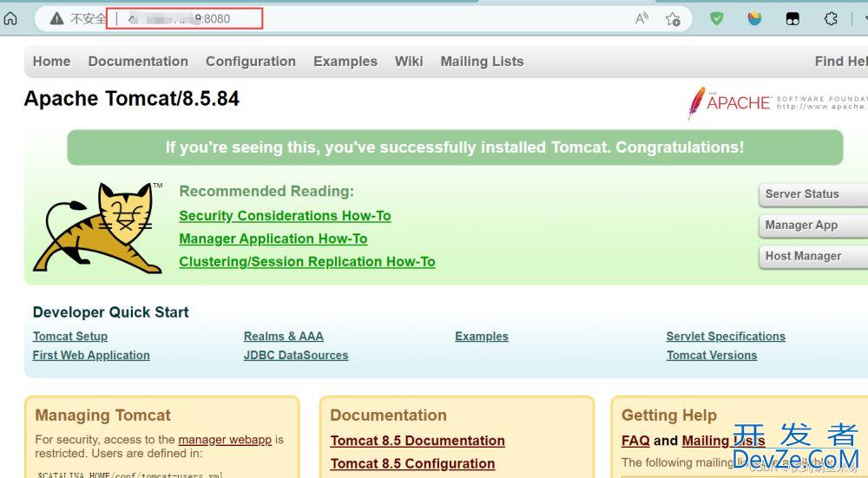The height and width of the screenshot is (478, 868).
Task: Open Tomcat Versions link
Action: (x=712, y=355)
